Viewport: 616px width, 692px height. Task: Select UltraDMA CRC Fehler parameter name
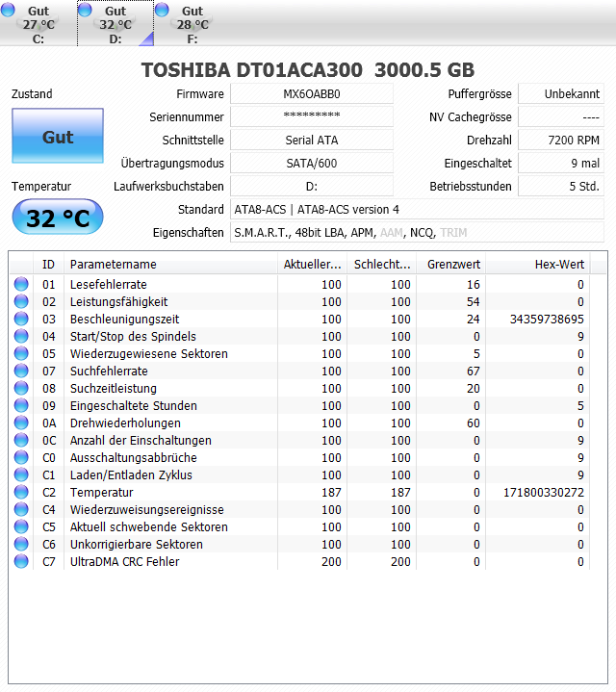point(125,562)
